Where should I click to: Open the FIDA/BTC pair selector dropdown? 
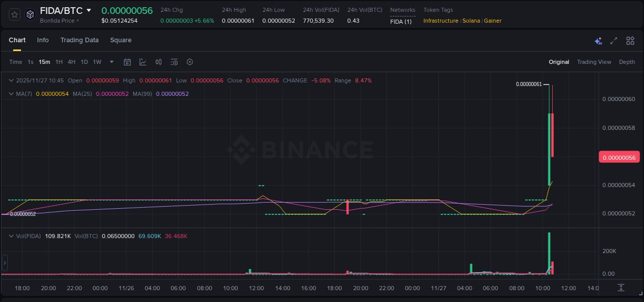point(89,10)
